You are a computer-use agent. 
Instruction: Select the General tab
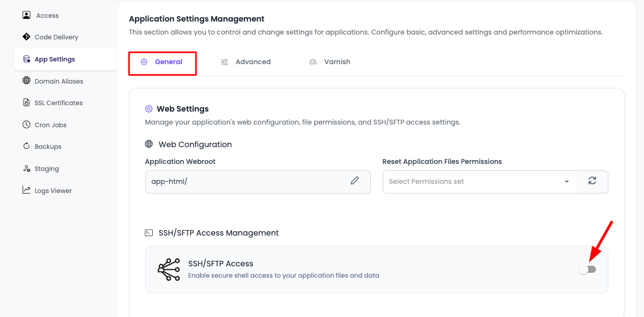[x=168, y=61]
